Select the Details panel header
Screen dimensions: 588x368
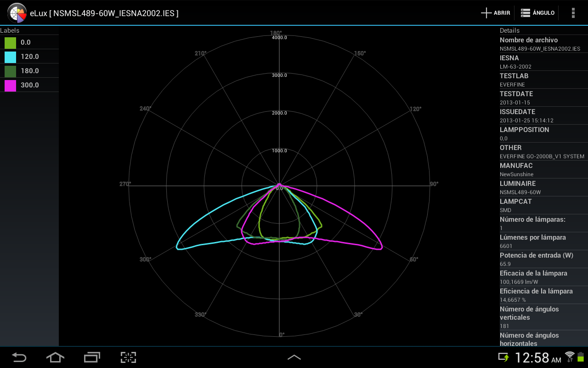pos(510,30)
